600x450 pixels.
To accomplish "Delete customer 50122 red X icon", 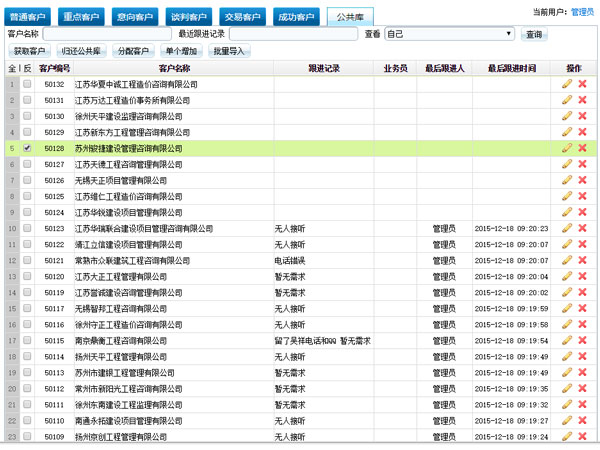I will click(582, 244).
